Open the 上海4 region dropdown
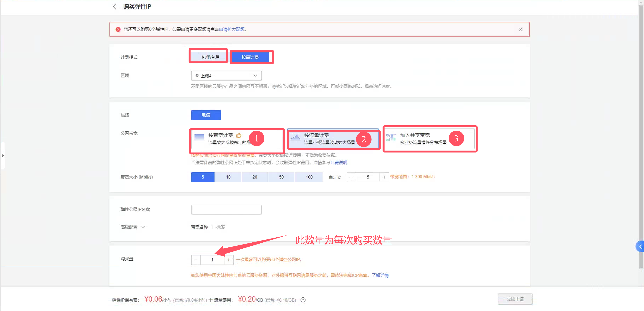This screenshot has width=644, height=311. [x=226, y=76]
